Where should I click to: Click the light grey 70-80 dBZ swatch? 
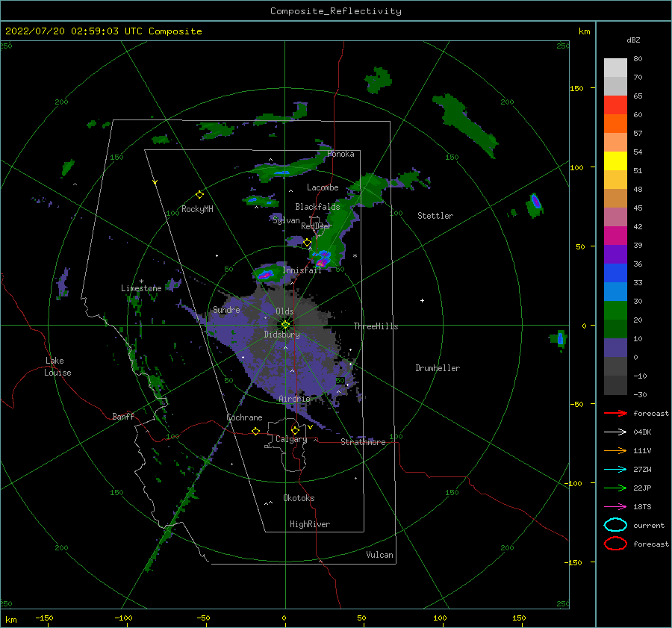click(x=615, y=68)
